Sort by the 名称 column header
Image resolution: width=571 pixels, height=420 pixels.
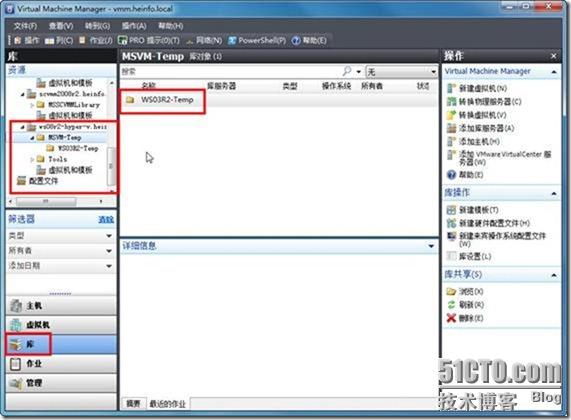[x=149, y=86]
